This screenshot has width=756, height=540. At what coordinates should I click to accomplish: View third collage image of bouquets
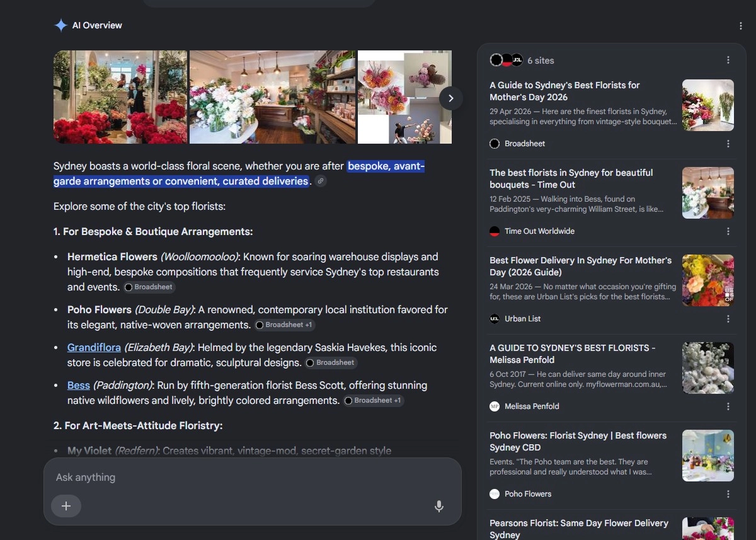click(x=404, y=97)
